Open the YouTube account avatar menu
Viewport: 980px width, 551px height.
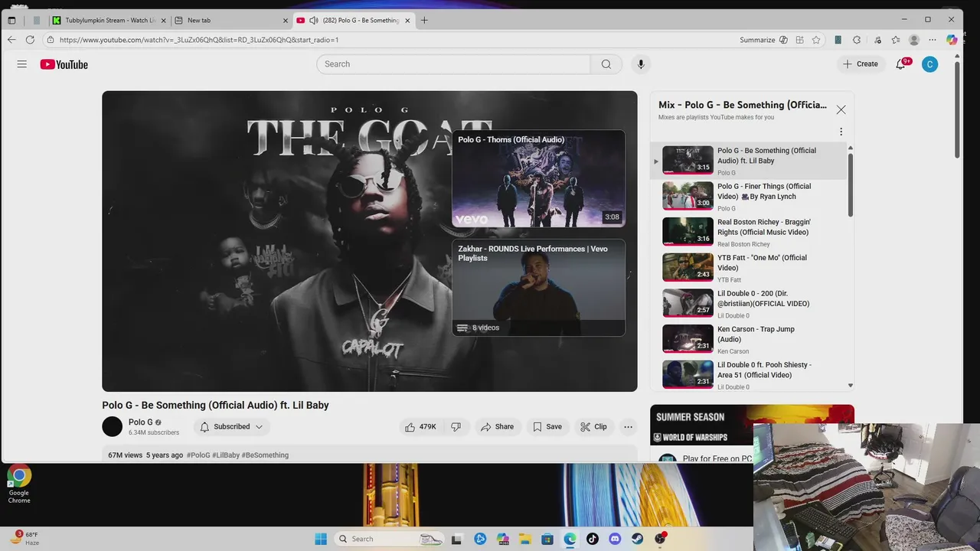[x=929, y=64]
